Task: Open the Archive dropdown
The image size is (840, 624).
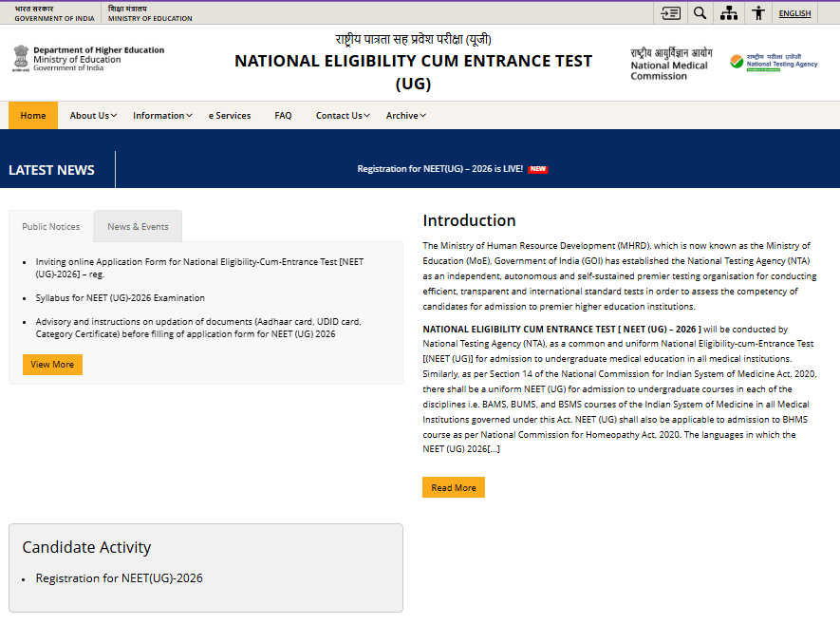Action: coord(405,115)
